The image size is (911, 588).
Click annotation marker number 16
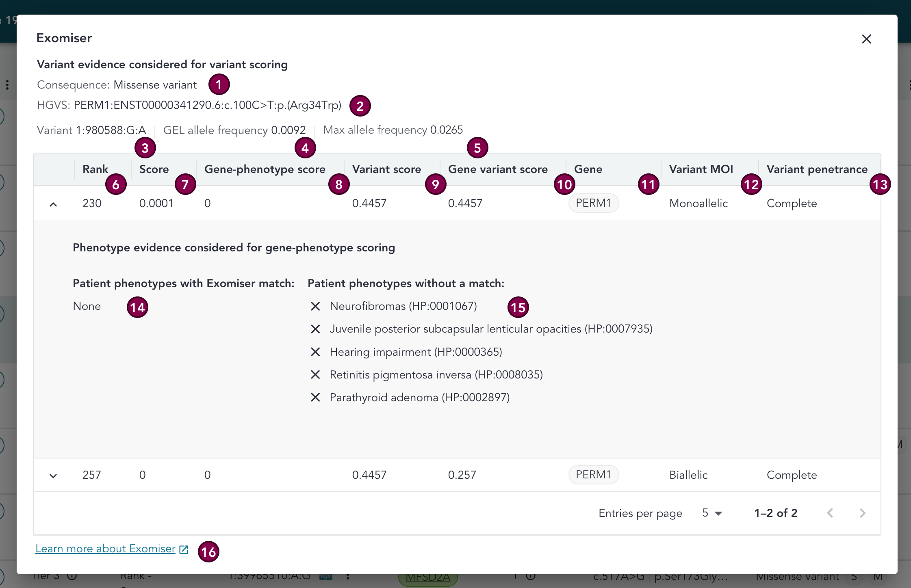click(x=208, y=552)
